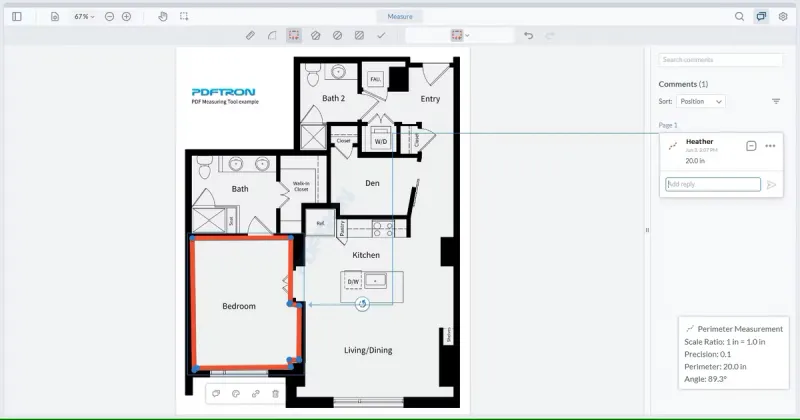Zoom in with the plus button
800x420 pixels.
127,16
